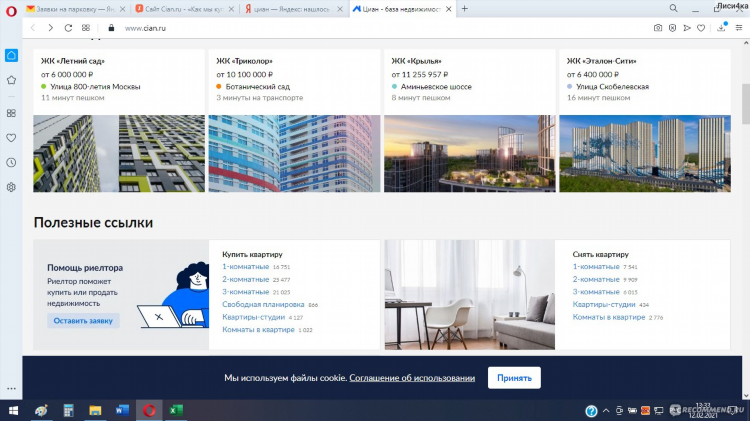Search open tabs with the magnifier icon
750x421 pixels.
(x=673, y=8)
